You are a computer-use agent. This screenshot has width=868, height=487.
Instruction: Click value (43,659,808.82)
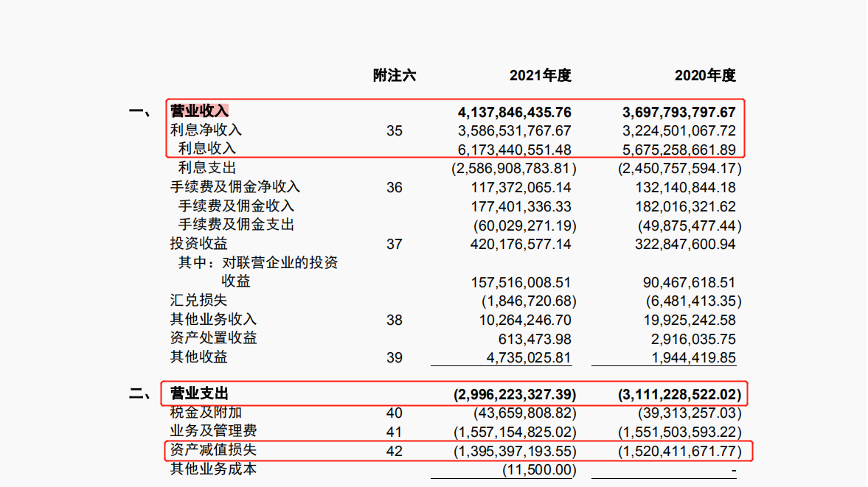tap(525, 413)
